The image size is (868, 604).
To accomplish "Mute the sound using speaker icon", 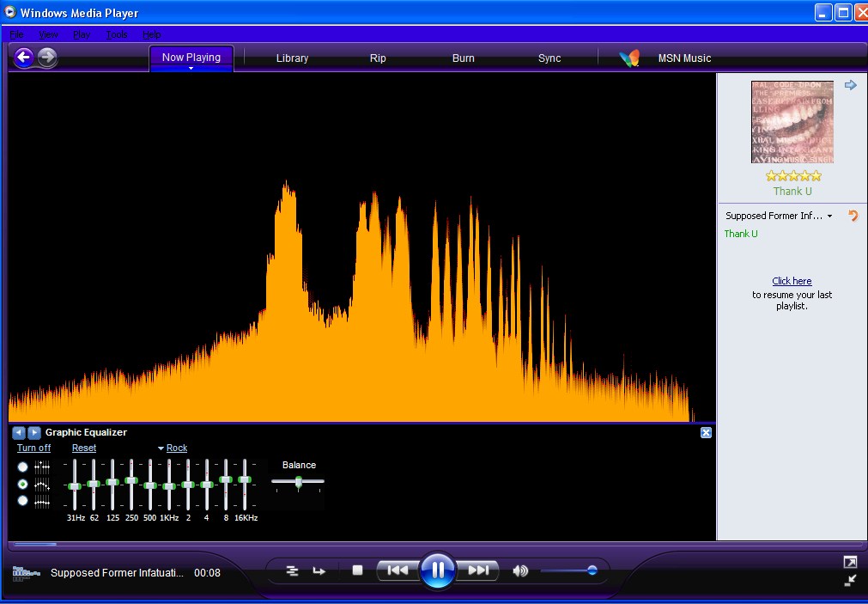I will tap(519, 570).
